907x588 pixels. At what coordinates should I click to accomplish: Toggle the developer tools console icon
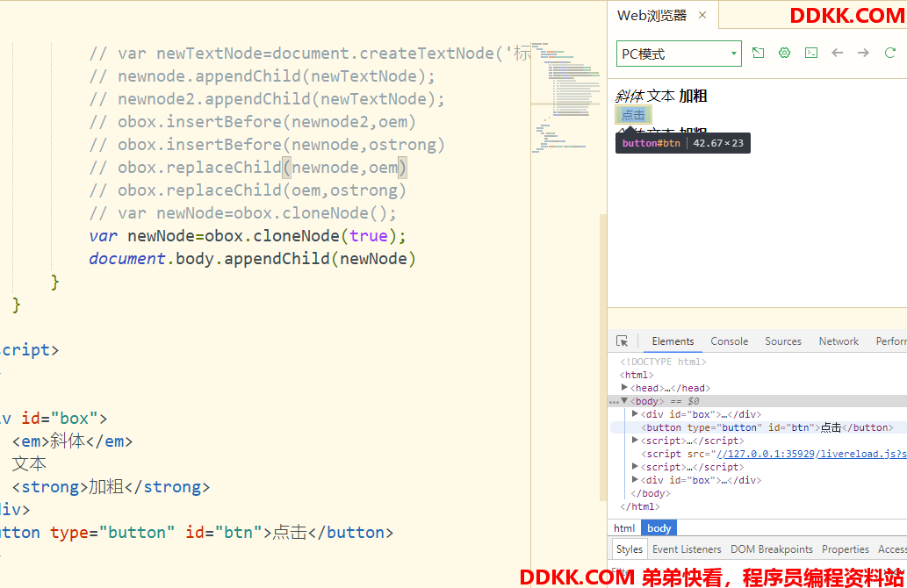[811, 54]
